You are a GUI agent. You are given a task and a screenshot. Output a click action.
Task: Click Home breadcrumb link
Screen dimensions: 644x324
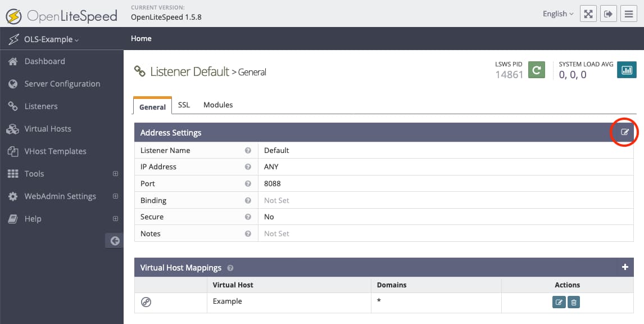pyautogui.click(x=141, y=38)
